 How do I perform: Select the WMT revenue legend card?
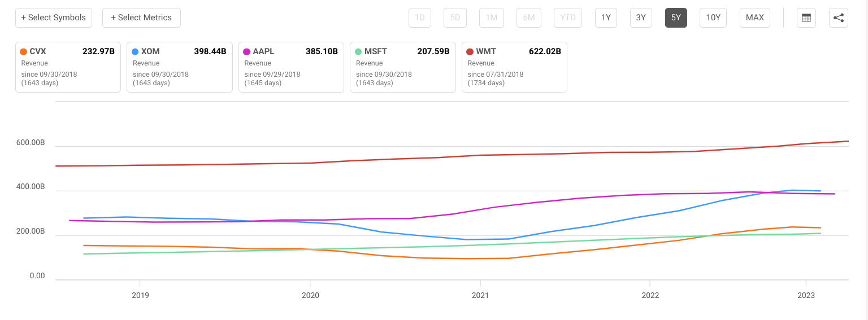[x=514, y=67]
